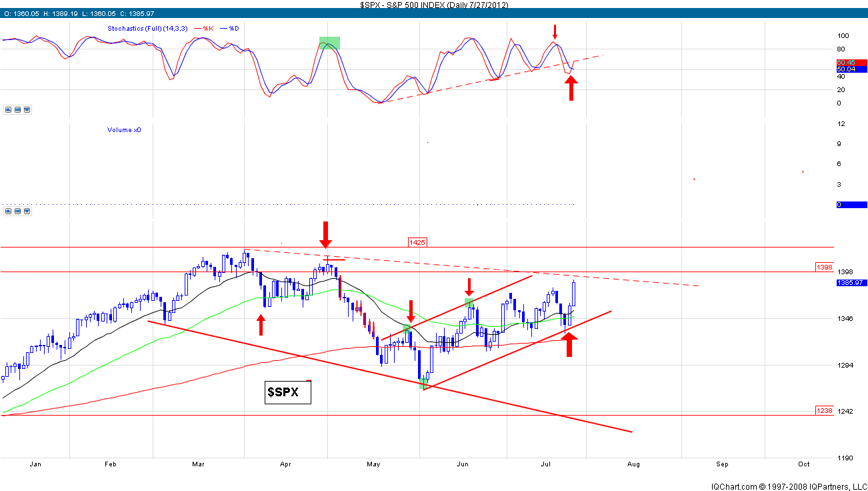Screen dimensions: 868x491
Task: Click the middle bar icon in Volume panel
Action: tap(17, 211)
